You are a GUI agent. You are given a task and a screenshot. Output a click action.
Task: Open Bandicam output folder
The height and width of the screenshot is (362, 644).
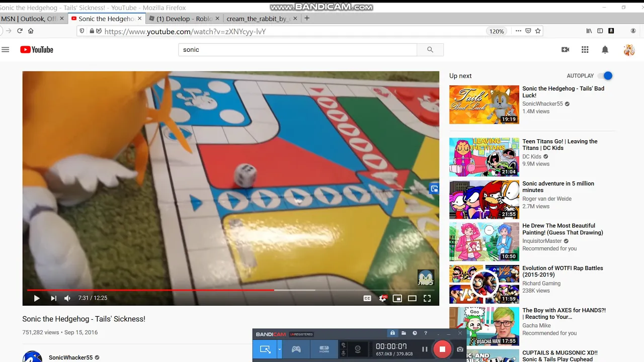tap(404, 333)
